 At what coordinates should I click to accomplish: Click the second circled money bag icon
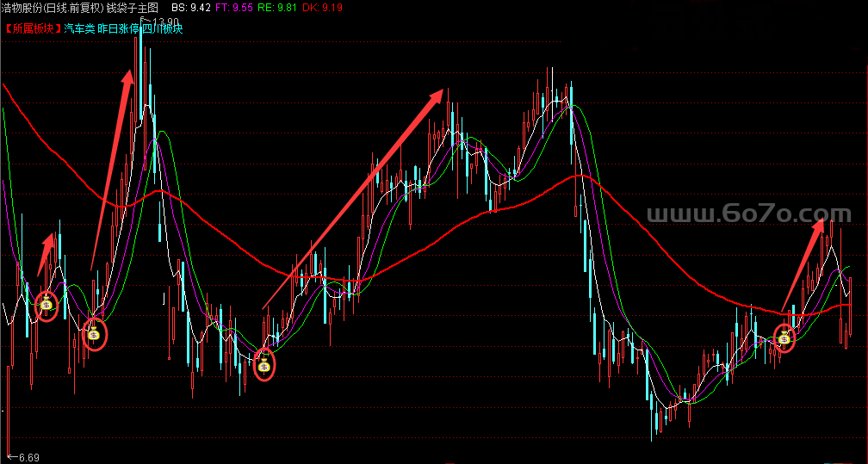coord(95,332)
